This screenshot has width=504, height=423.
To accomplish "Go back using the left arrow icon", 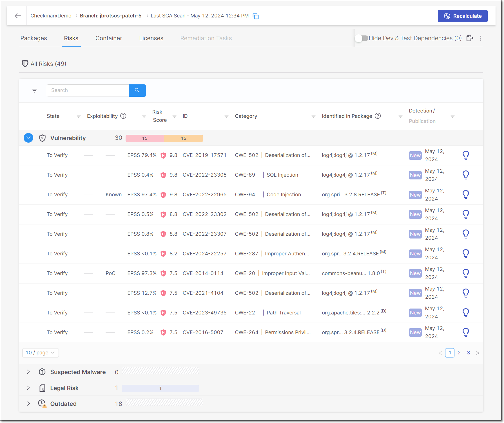I will (18, 16).
